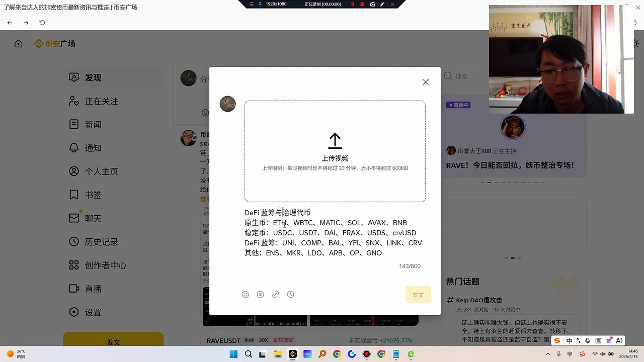Click the 上传视频 dashed upload area

pos(335,151)
